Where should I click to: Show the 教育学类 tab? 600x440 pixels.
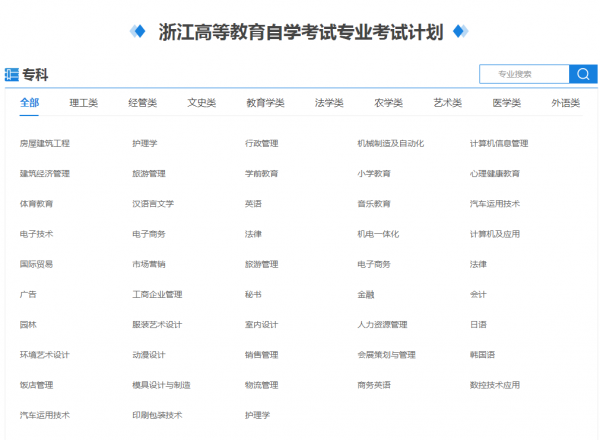pos(265,103)
